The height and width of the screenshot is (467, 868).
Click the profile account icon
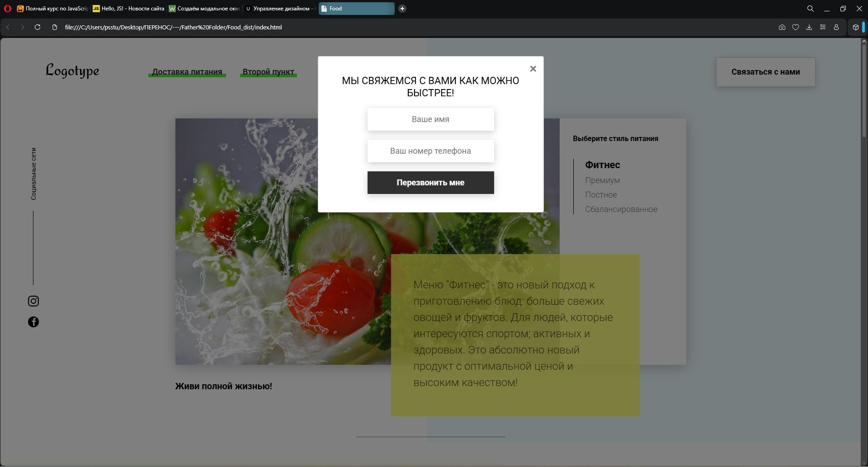point(836,27)
